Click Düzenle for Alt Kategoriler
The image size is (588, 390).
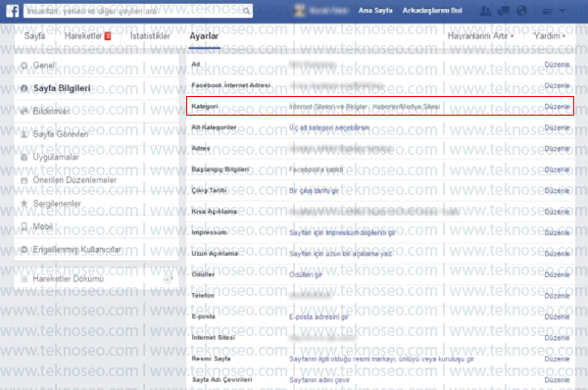tap(557, 127)
